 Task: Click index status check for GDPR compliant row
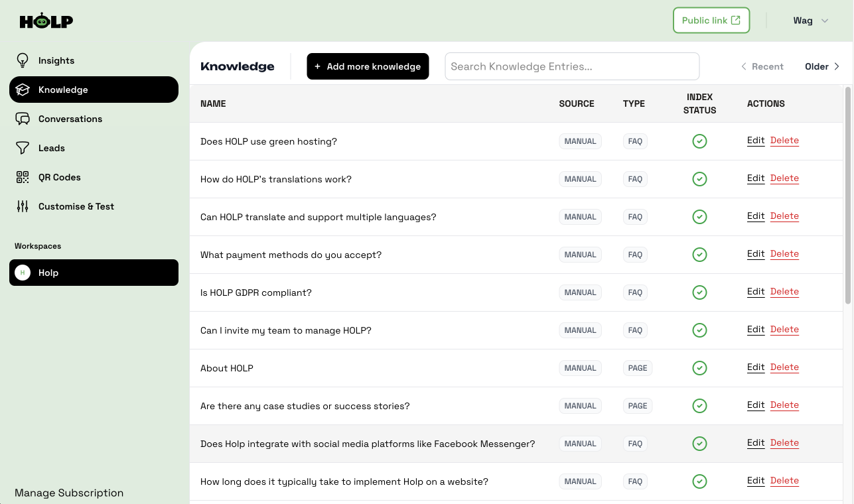click(699, 292)
